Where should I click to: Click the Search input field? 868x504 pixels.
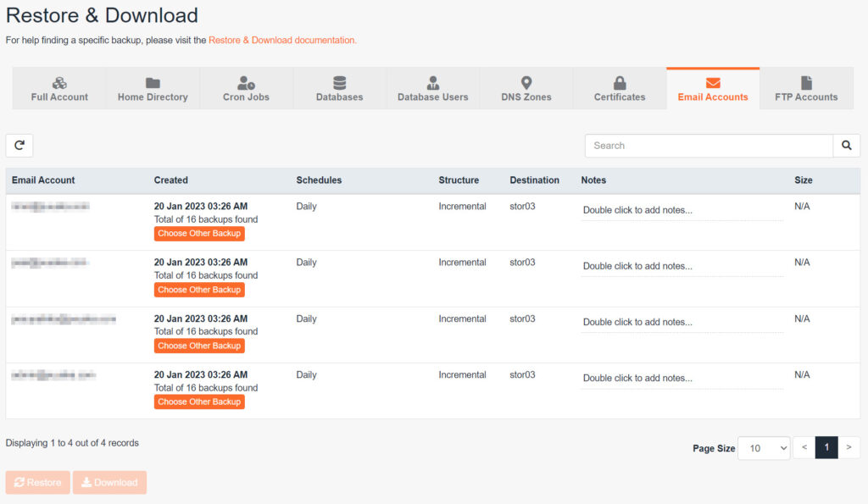pos(709,146)
